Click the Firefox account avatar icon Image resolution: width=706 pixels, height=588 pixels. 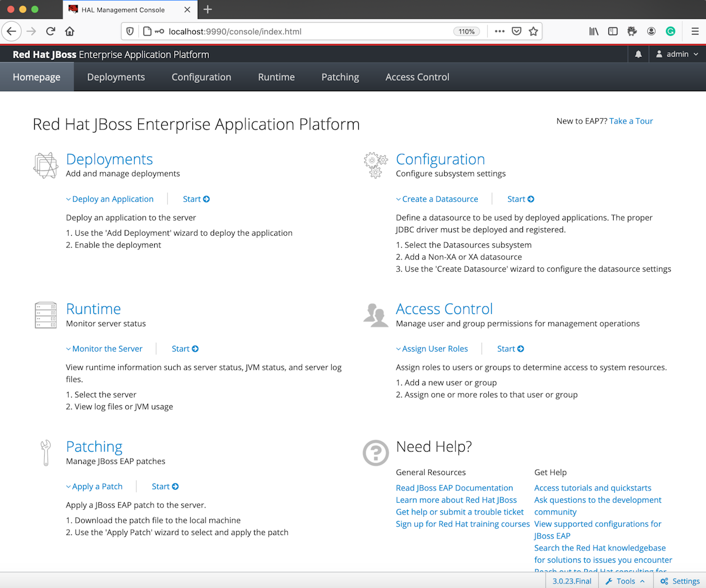pyautogui.click(x=651, y=31)
